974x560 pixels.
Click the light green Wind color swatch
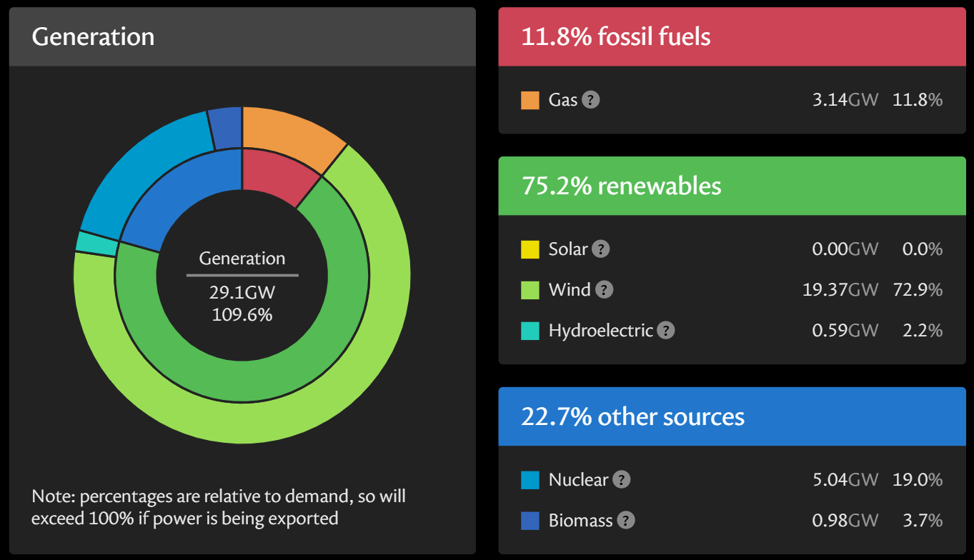[x=530, y=290]
